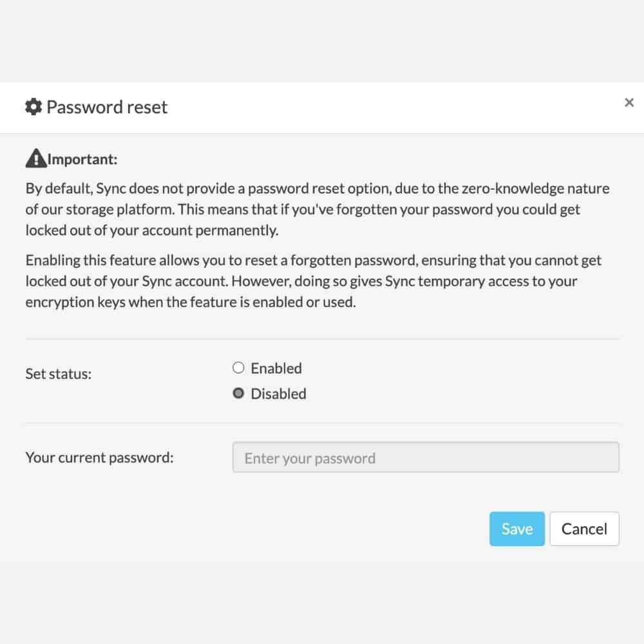Click the paragraph starting Enabling this feature
The height and width of the screenshot is (644, 644).
tap(314, 281)
